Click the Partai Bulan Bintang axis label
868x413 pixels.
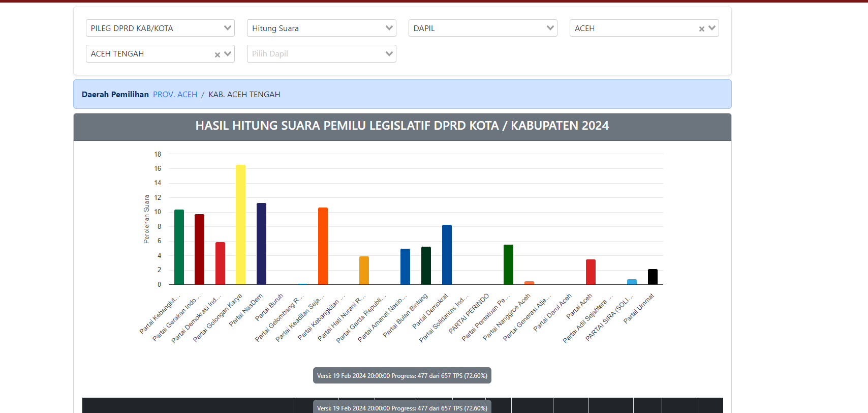tap(406, 315)
